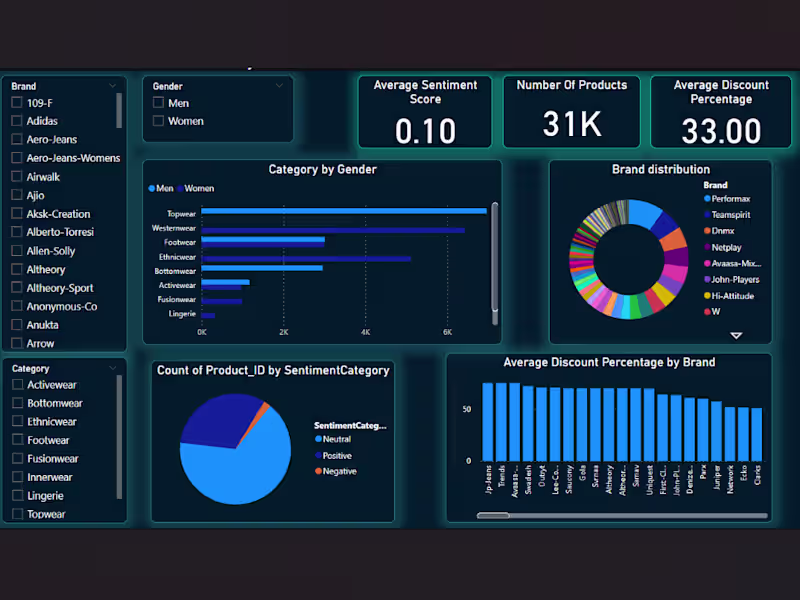Screen dimensions: 800x600
Task: Tick the Alberto-Torresi checkbox
Action: pos(17,232)
